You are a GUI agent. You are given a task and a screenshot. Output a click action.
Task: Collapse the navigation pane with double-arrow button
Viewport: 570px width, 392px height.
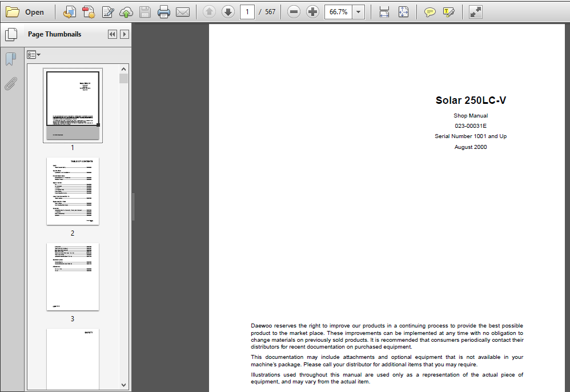coord(113,34)
